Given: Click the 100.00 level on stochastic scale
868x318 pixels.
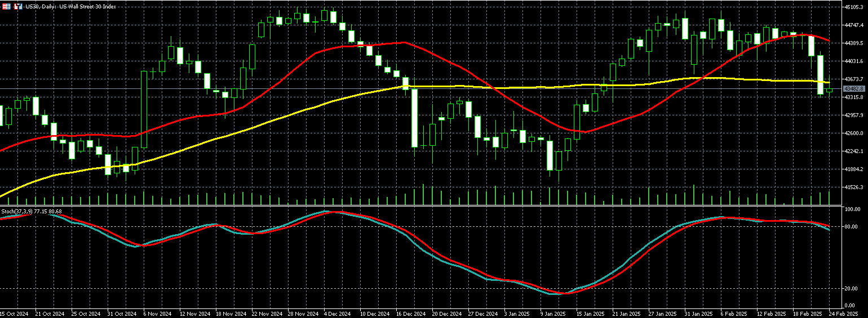Looking at the screenshot, I should tap(853, 209).
